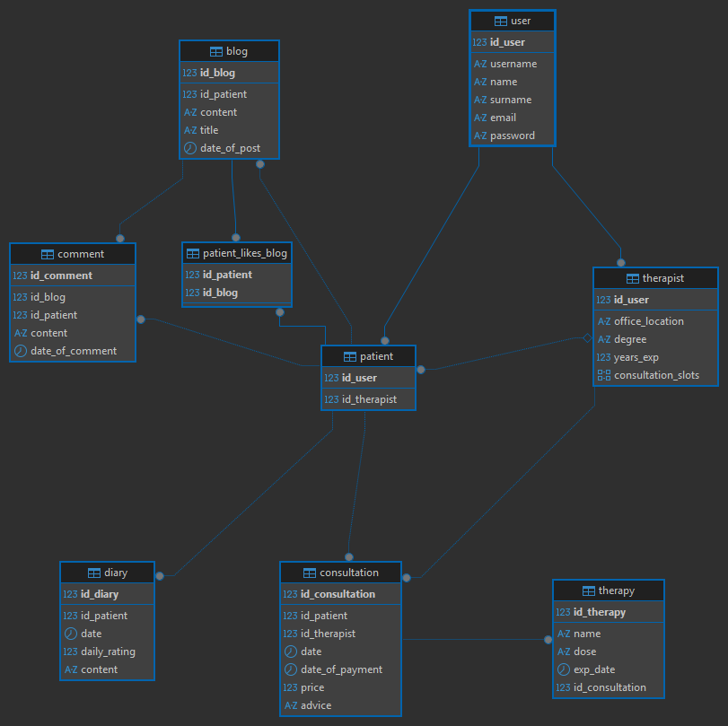Click the comment table title
The width and height of the screenshot is (728, 726).
tap(81, 254)
